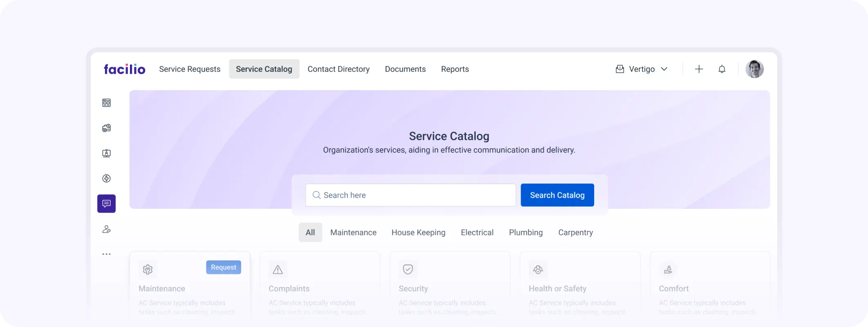Focus the Search here input field

(411, 195)
